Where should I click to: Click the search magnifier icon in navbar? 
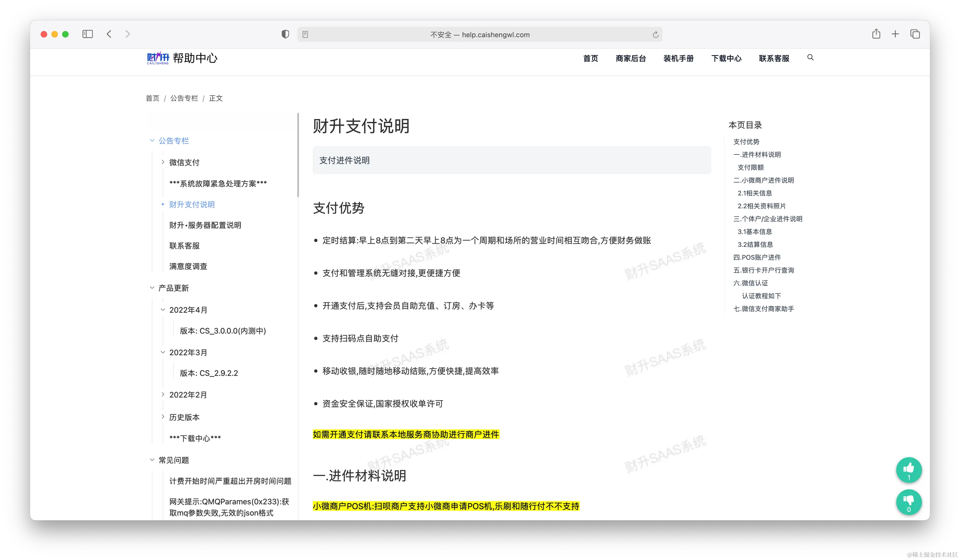pos(810,57)
